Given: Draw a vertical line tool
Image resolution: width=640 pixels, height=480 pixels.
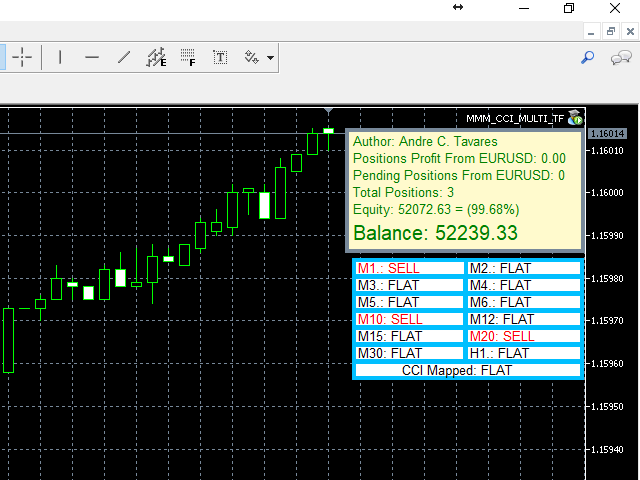Looking at the screenshot, I should click(x=60, y=57).
